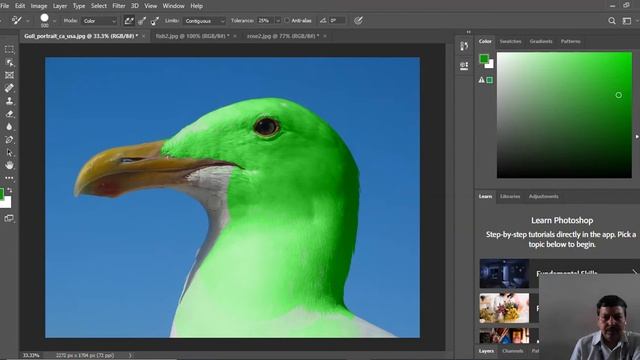The width and height of the screenshot is (640, 360).
Task: Select the Clone Stamp tool
Action: pos(9,101)
